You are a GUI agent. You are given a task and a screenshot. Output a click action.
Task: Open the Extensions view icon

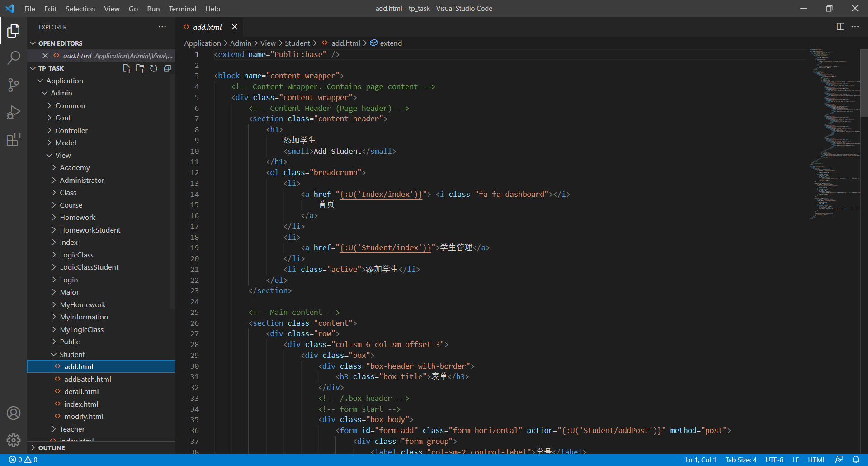(14, 139)
